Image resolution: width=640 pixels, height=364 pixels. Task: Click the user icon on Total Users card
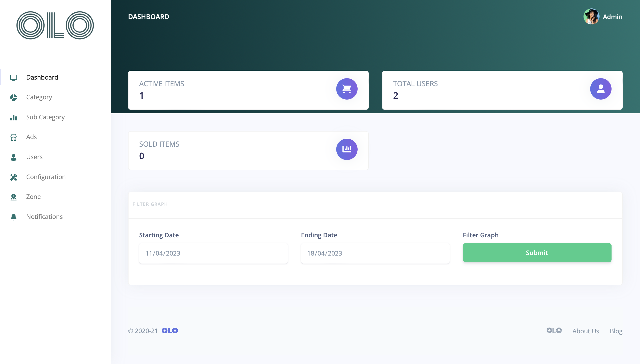(x=600, y=89)
